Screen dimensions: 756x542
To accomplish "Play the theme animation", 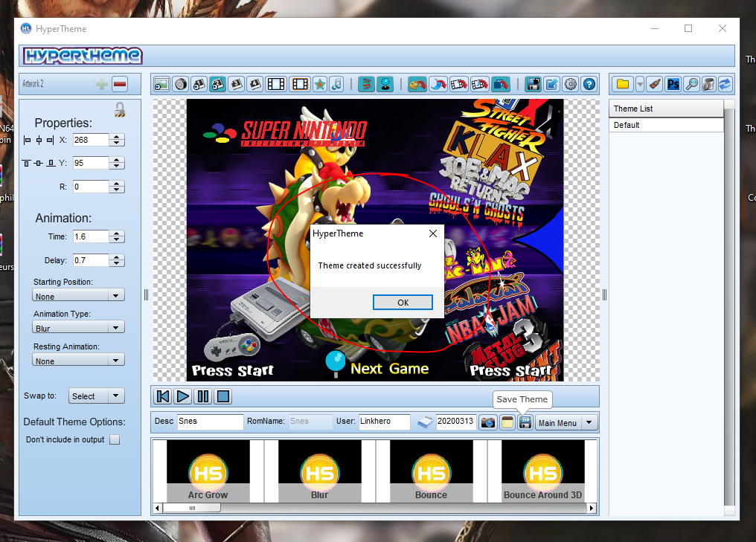I will click(183, 396).
